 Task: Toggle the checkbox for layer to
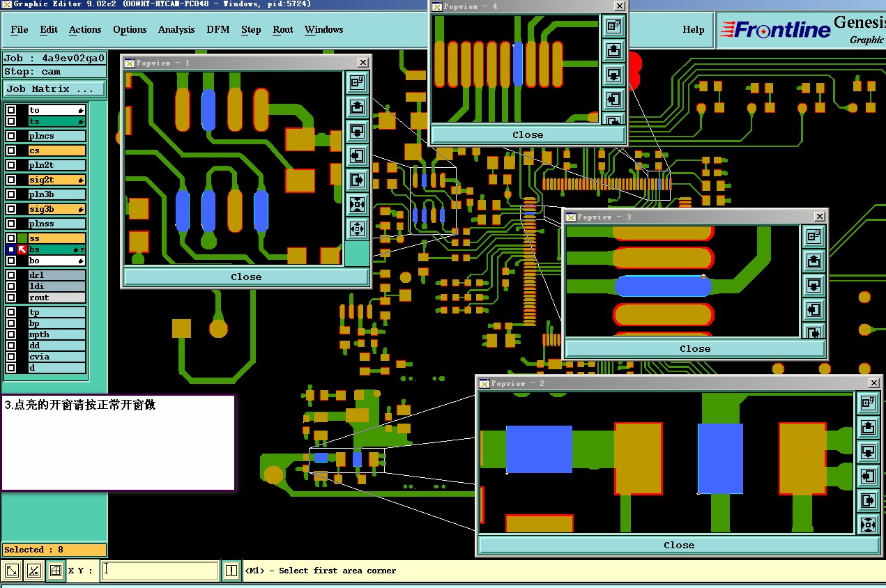point(11,110)
